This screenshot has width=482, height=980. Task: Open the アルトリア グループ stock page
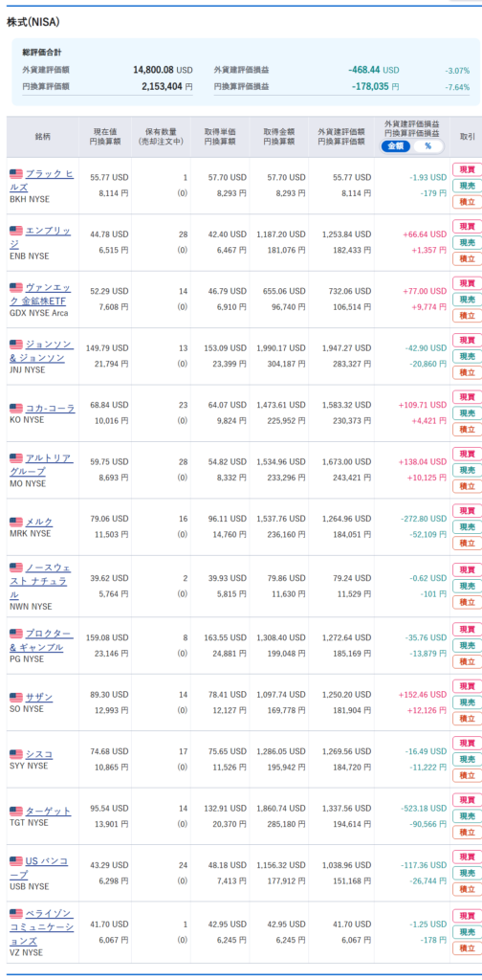(x=42, y=464)
